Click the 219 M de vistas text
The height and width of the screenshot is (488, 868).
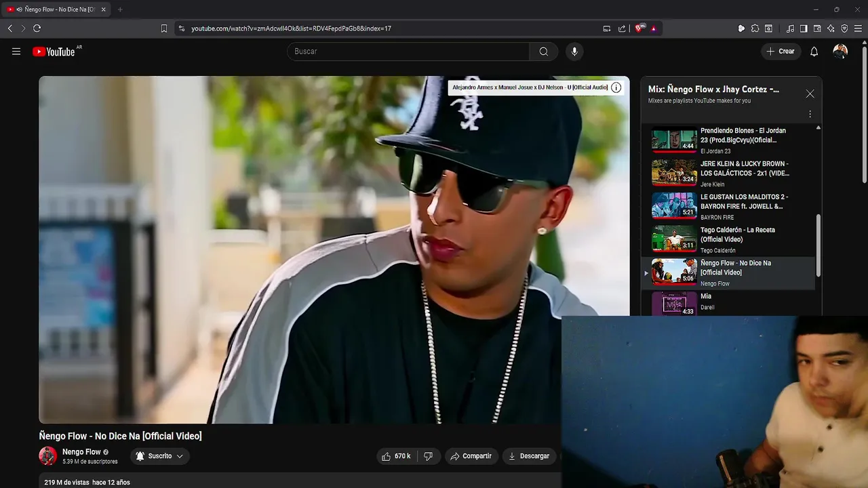tap(66, 483)
